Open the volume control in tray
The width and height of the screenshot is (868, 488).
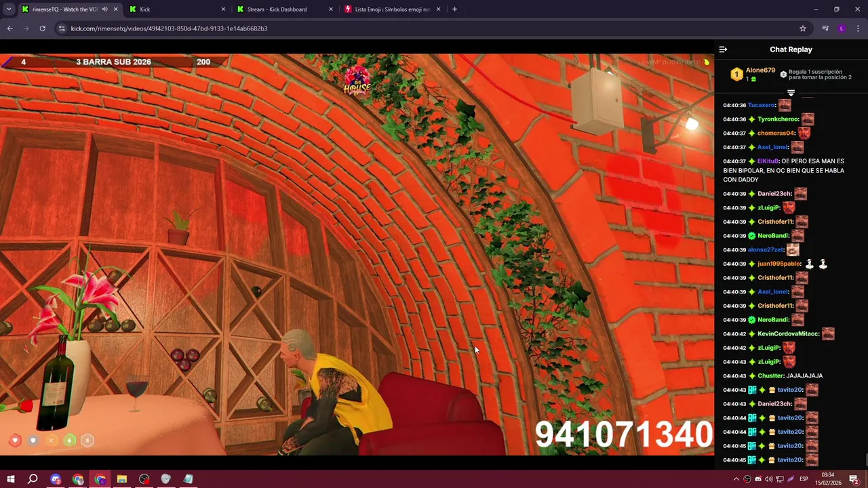click(x=769, y=479)
